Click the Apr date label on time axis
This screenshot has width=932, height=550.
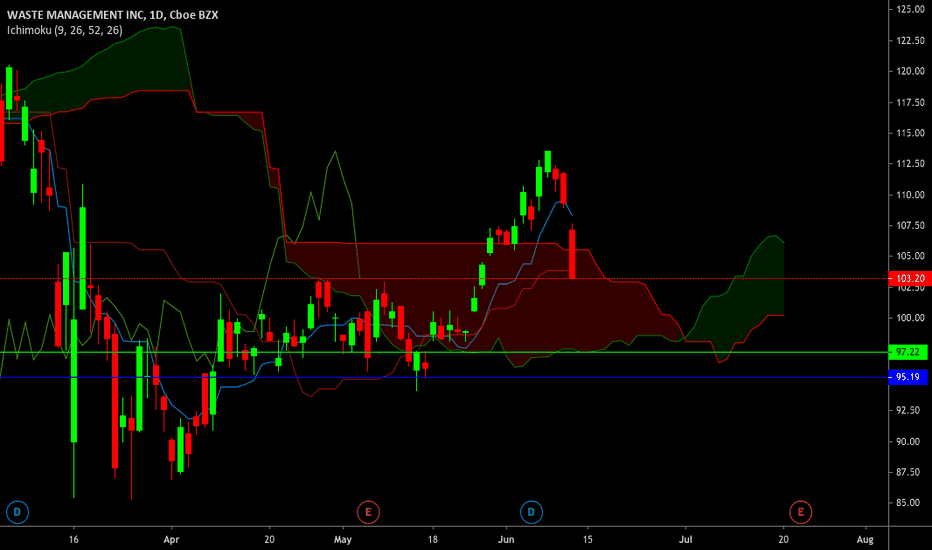[171, 540]
